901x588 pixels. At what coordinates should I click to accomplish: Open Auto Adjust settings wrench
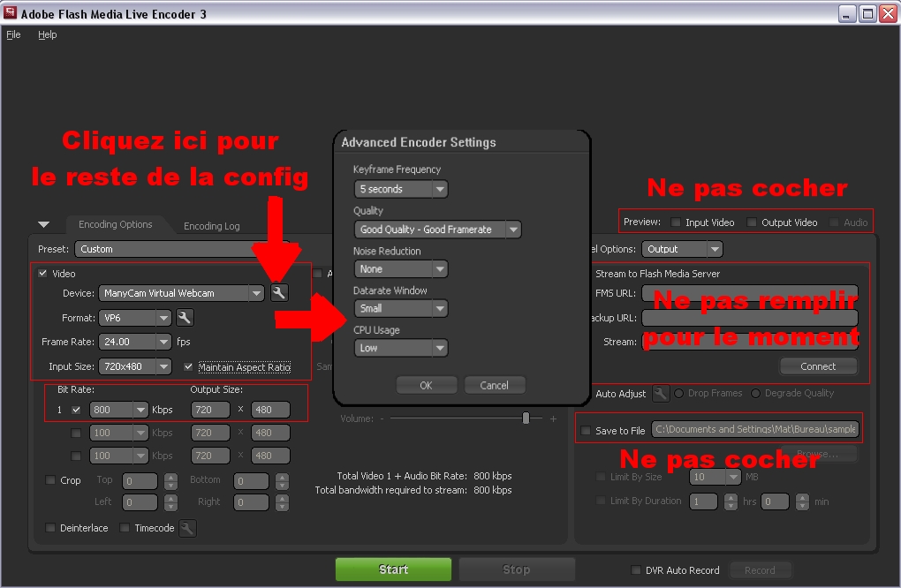[660, 394]
